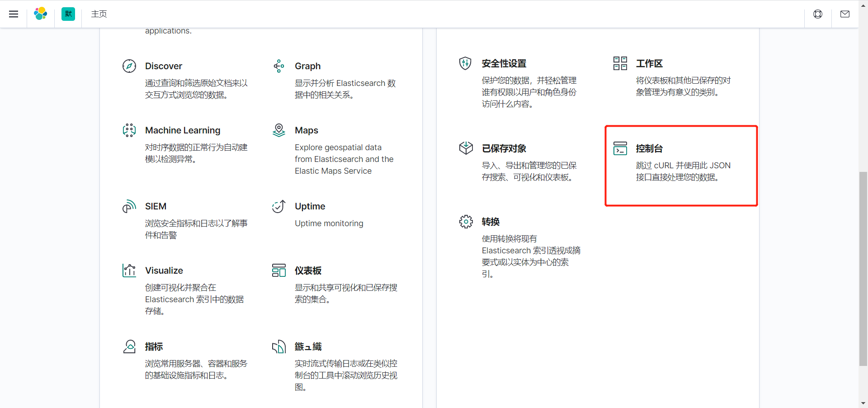The image size is (868, 408).
Task: Open the hamburger navigation menu
Action: click(14, 14)
